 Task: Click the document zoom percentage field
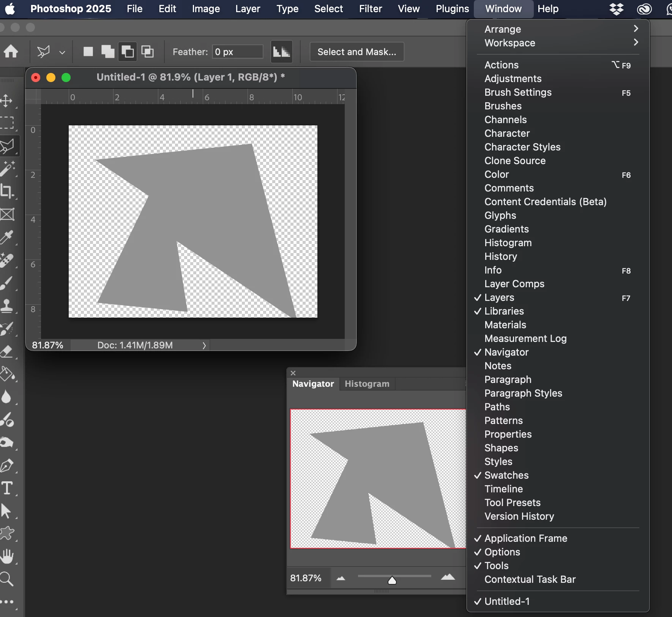pos(48,345)
